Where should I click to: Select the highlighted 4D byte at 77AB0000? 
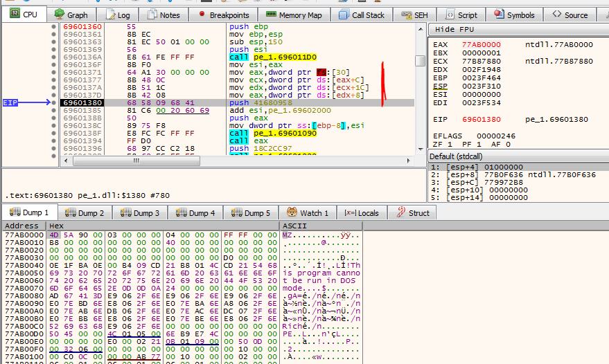(x=54, y=235)
